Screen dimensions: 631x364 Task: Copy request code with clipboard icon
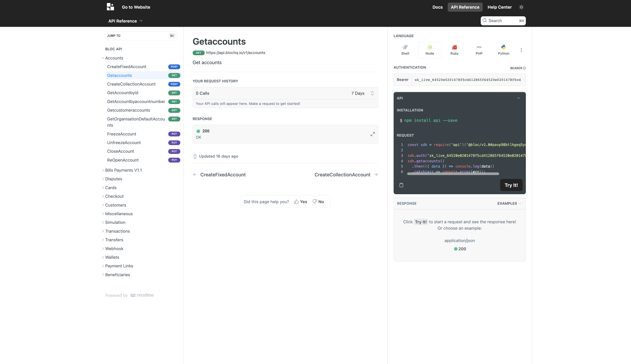[x=401, y=185]
